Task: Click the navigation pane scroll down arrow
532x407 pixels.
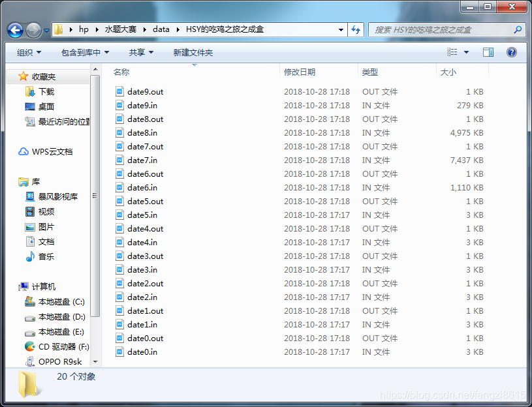Action: (95, 361)
